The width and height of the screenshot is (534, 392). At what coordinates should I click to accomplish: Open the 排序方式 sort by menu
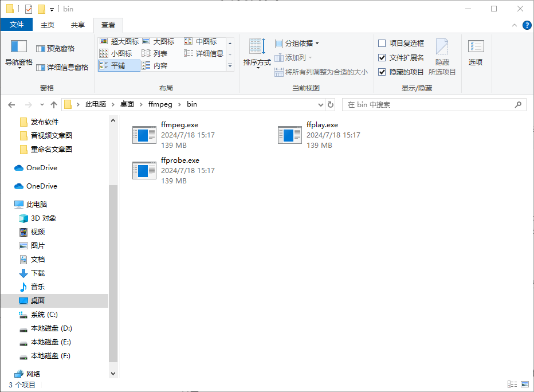(x=257, y=52)
